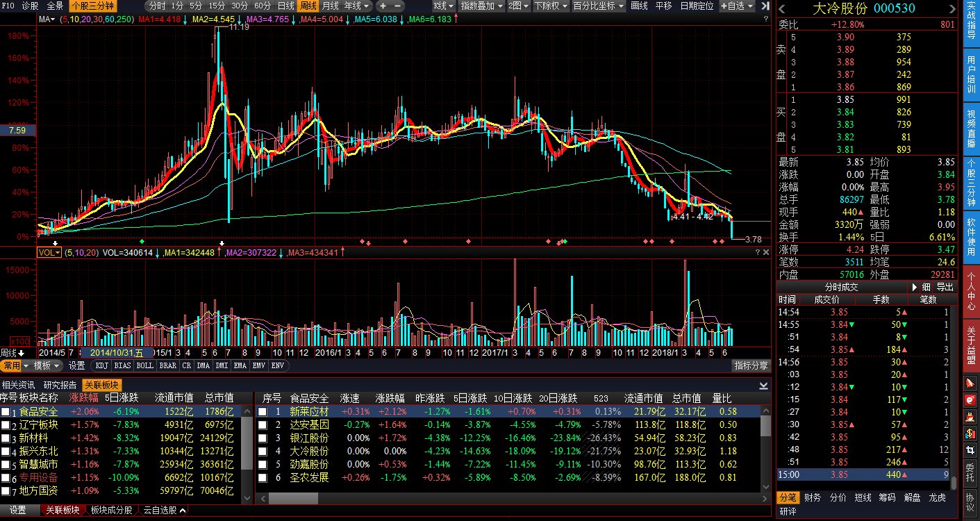Click the 指标分享 button
This screenshot has width=980, height=521.
click(751, 365)
